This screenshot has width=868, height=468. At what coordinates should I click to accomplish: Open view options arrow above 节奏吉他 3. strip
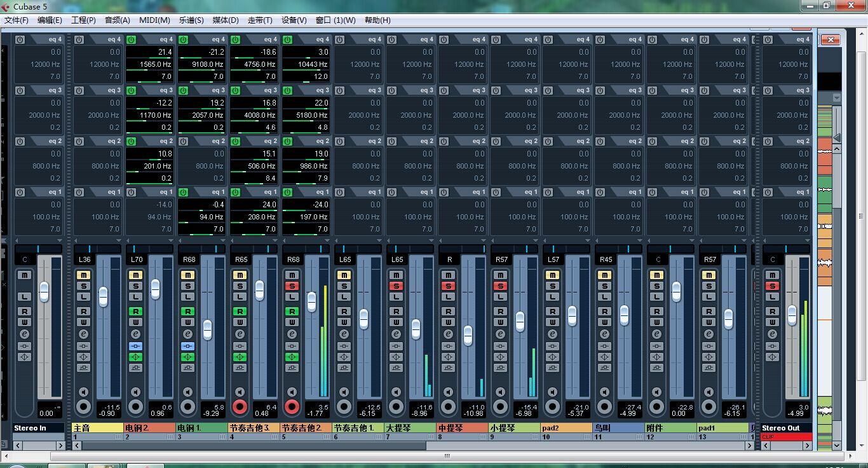coord(275,240)
